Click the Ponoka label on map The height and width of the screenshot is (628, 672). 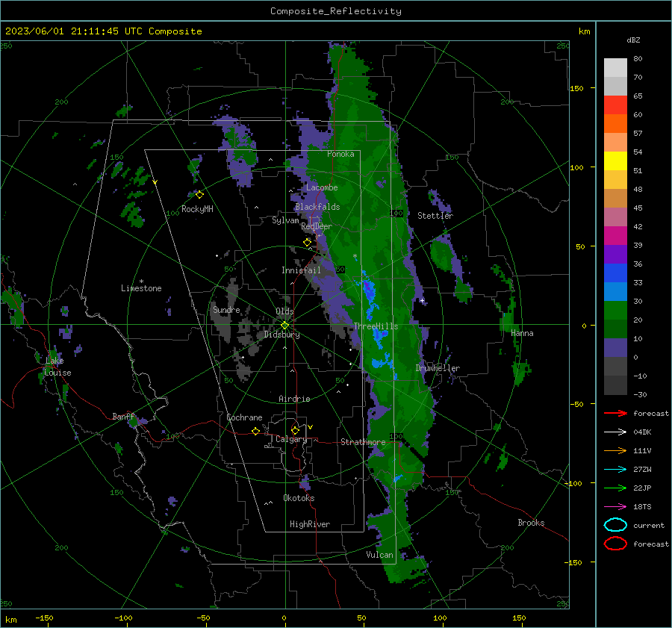[x=340, y=154]
